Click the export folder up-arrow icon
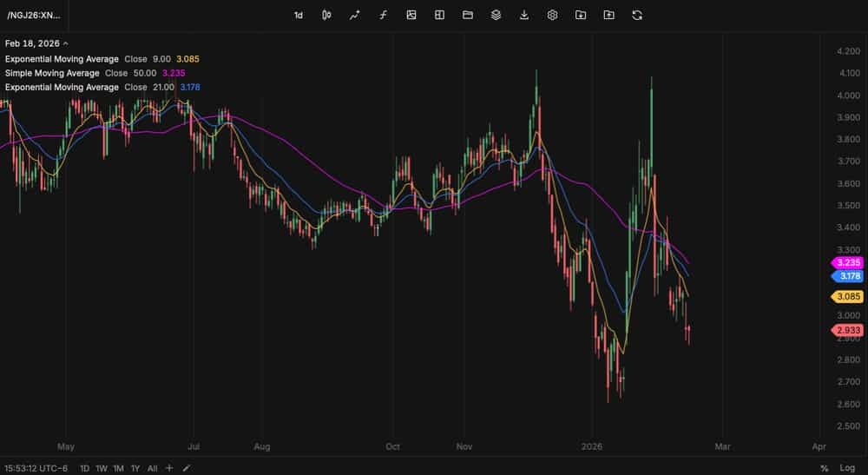The width and height of the screenshot is (868, 475). pyautogui.click(x=609, y=15)
